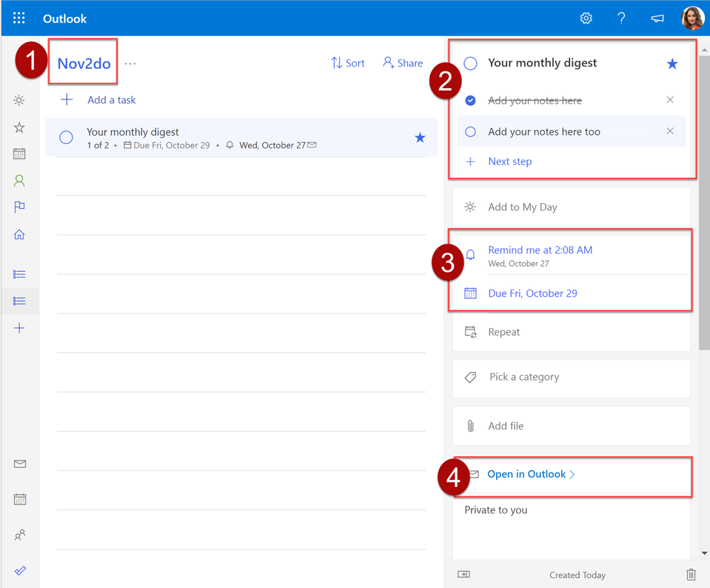This screenshot has height=588, width=710.
Task: Open Tasks home icon in sidebar
Action: pyautogui.click(x=19, y=234)
